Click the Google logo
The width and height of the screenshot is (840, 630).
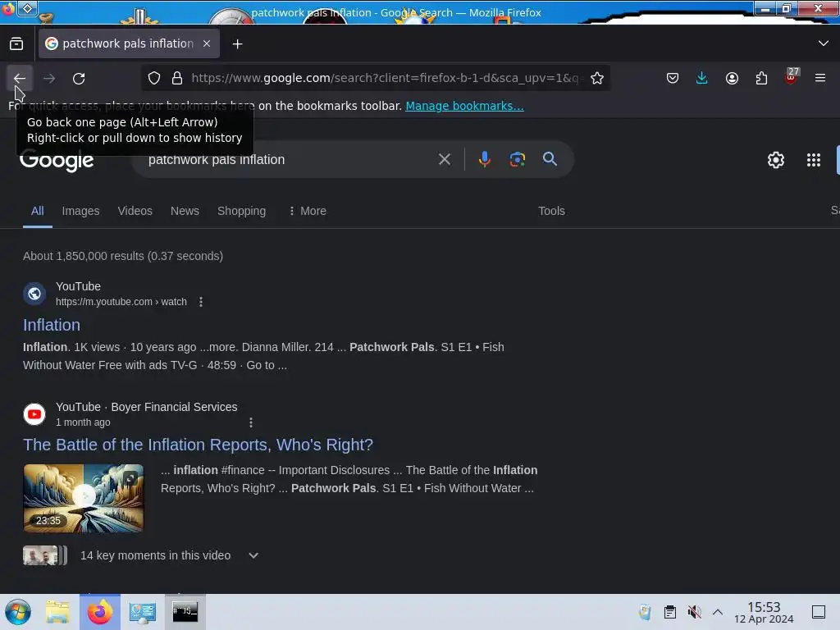coord(57,160)
